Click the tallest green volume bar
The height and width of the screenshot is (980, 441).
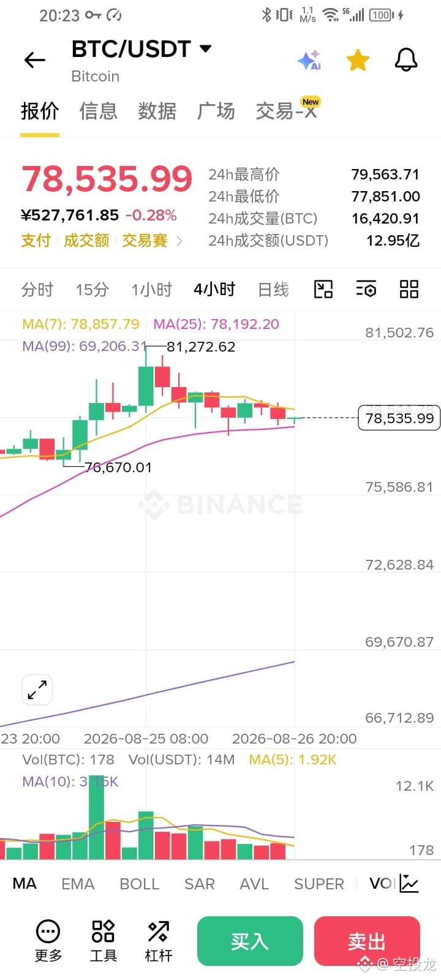click(96, 816)
